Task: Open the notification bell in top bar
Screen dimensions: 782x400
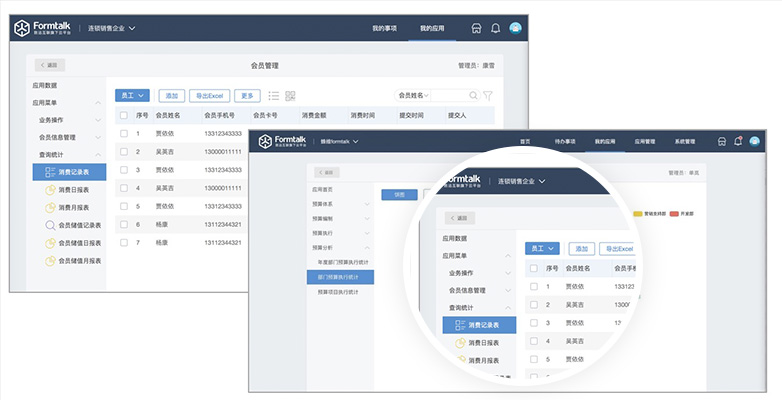Action: pyautogui.click(x=495, y=28)
